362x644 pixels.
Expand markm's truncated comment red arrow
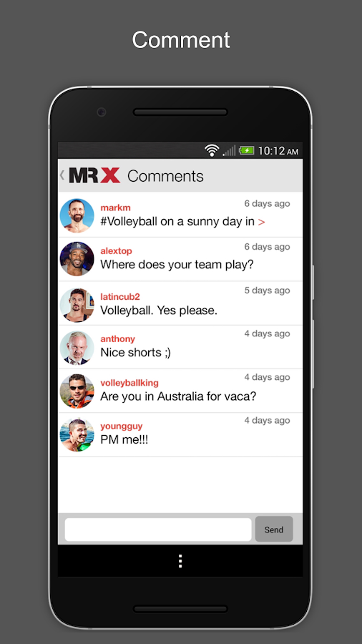coord(261,223)
